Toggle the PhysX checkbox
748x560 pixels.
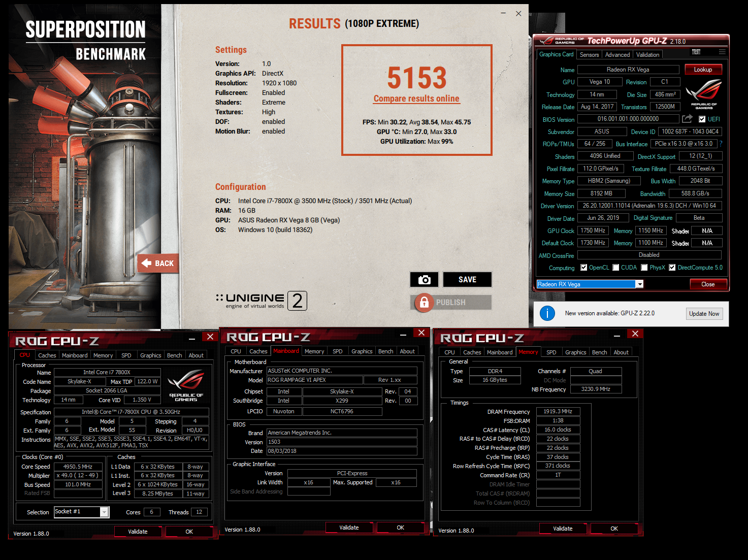tap(644, 268)
